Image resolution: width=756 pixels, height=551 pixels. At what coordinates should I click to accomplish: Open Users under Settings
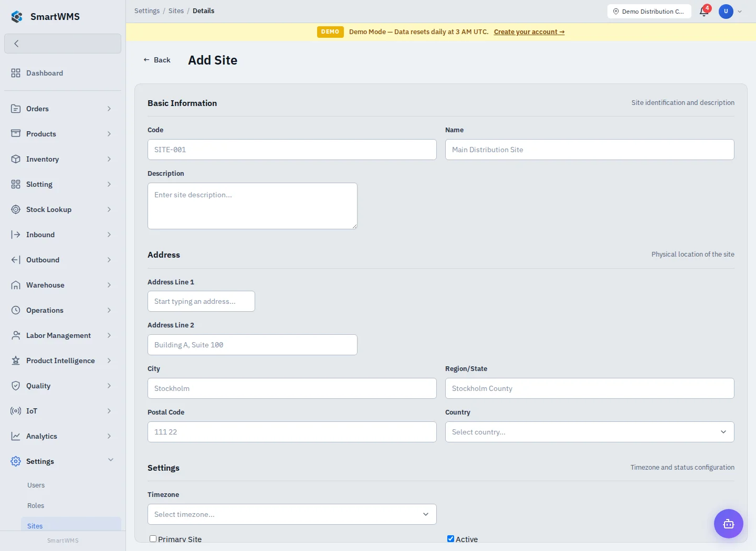(x=36, y=485)
